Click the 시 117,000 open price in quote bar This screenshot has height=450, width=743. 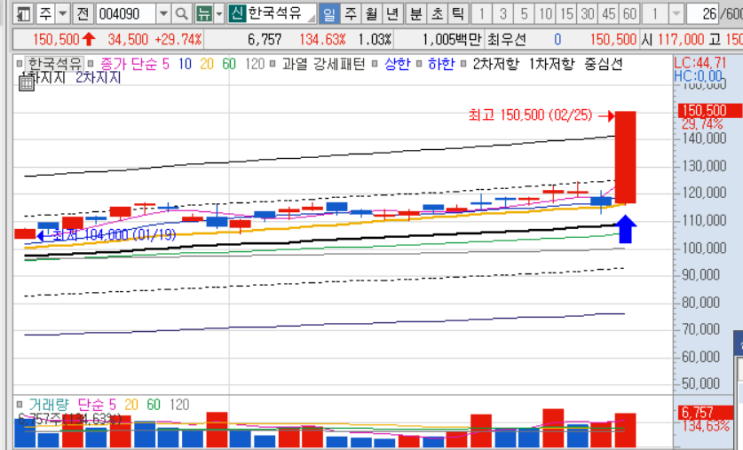[x=672, y=39]
